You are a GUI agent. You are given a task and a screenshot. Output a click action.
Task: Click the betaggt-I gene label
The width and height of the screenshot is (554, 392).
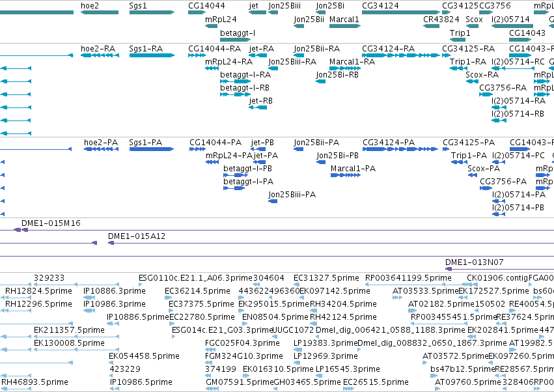click(238, 33)
